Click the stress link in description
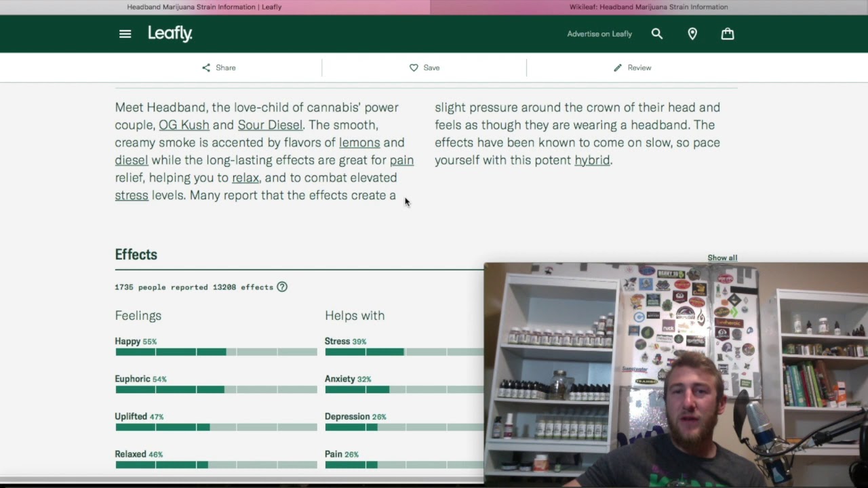 click(132, 195)
